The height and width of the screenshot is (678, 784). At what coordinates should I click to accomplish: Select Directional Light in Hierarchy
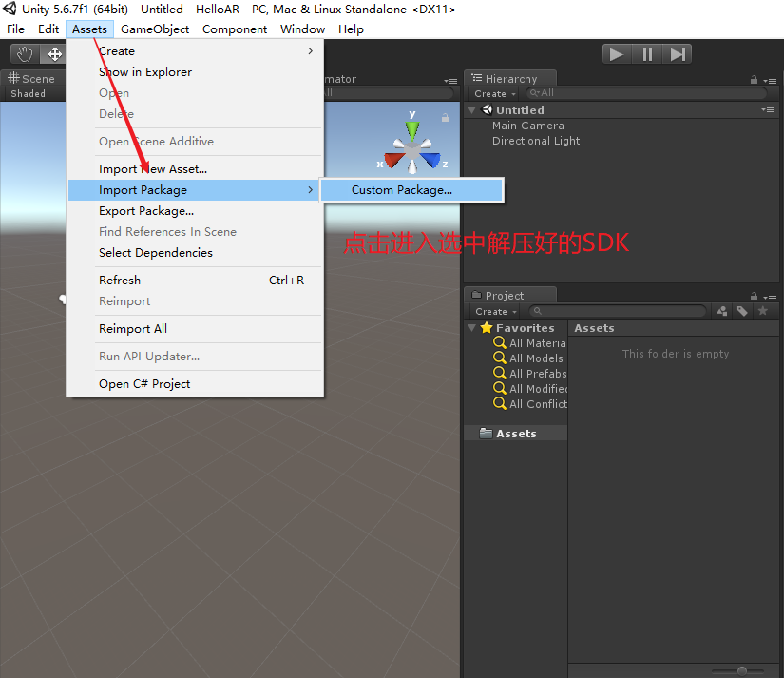[x=536, y=141]
